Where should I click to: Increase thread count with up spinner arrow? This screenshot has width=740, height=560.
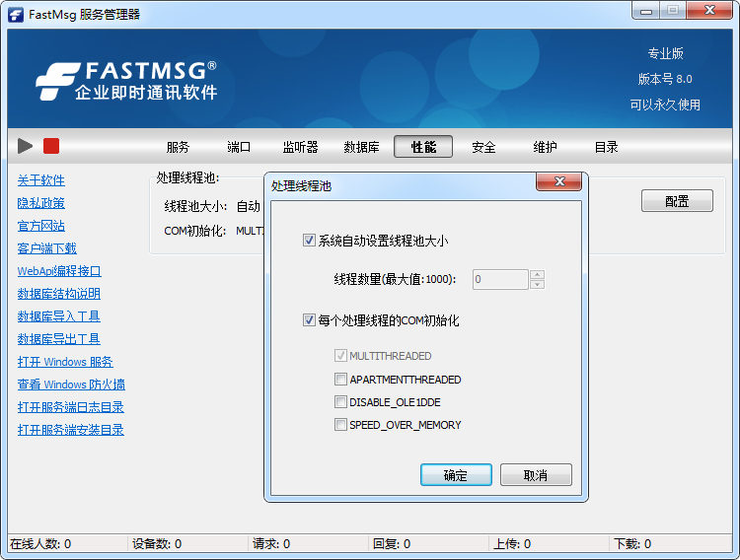pos(537,274)
